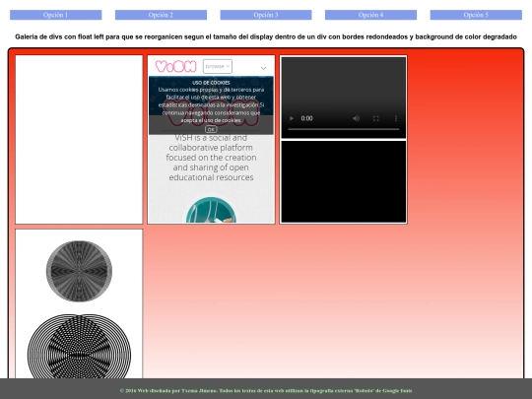Open the Opción 2 menu item
This screenshot has height=399, width=532.
tap(161, 15)
